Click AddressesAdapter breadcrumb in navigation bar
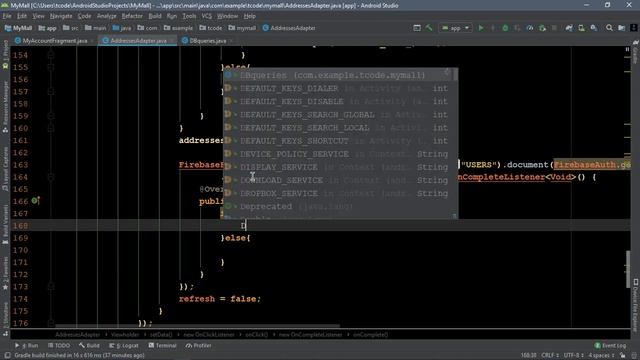The width and height of the screenshot is (640, 360). click(x=289, y=28)
